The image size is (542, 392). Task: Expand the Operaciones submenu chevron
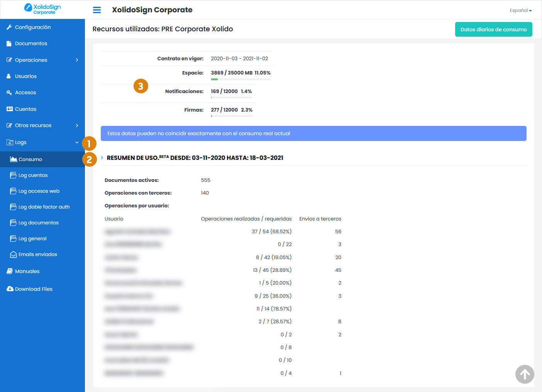coord(77,60)
